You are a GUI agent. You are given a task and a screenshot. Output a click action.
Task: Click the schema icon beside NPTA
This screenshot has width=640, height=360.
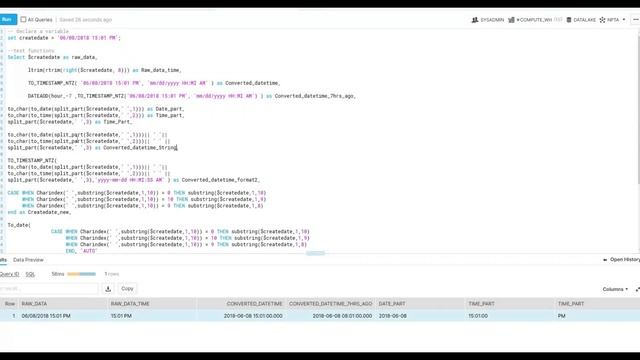click(x=602, y=20)
